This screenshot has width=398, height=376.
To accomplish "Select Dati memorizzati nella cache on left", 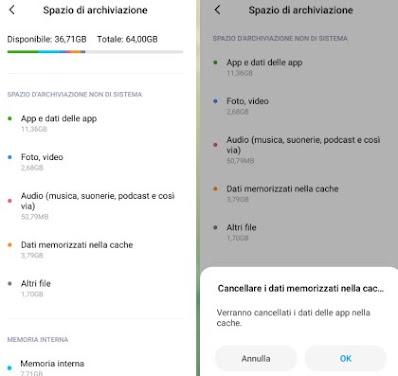I will click(x=95, y=250).
